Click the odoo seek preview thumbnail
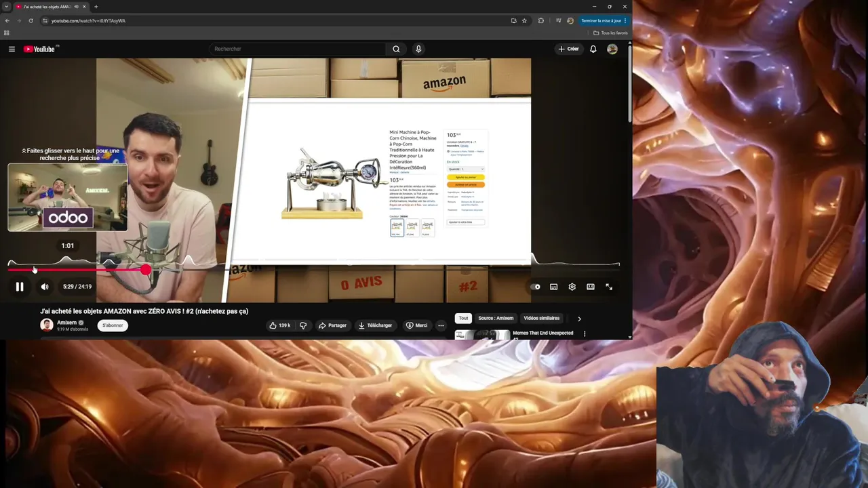 68,197
